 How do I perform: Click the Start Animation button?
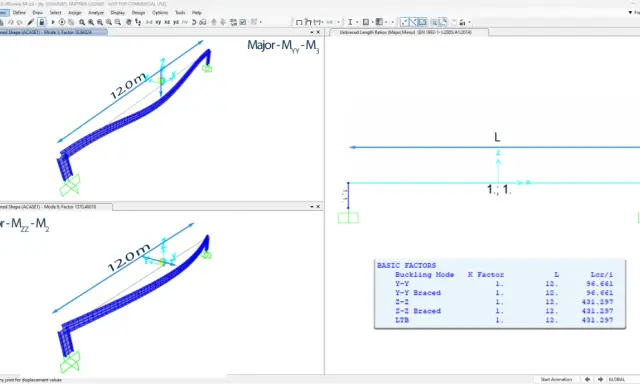pos(556,380)
